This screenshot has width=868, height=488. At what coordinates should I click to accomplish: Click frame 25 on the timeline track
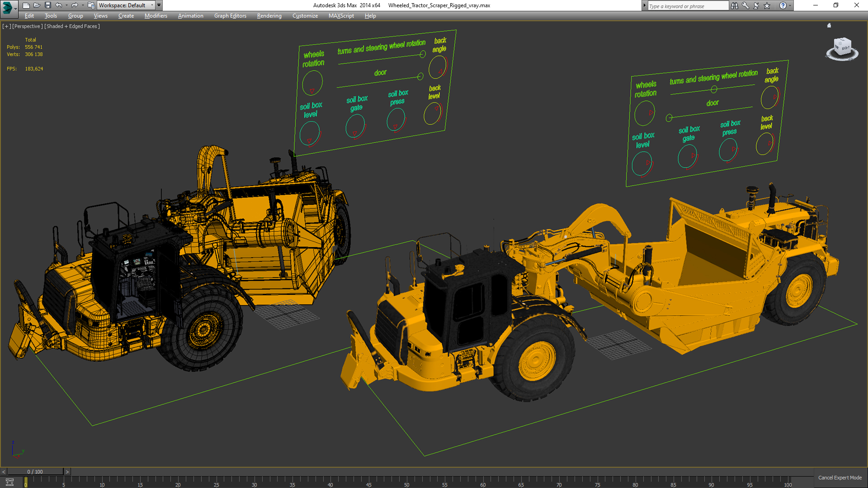(x=216, y=483)
